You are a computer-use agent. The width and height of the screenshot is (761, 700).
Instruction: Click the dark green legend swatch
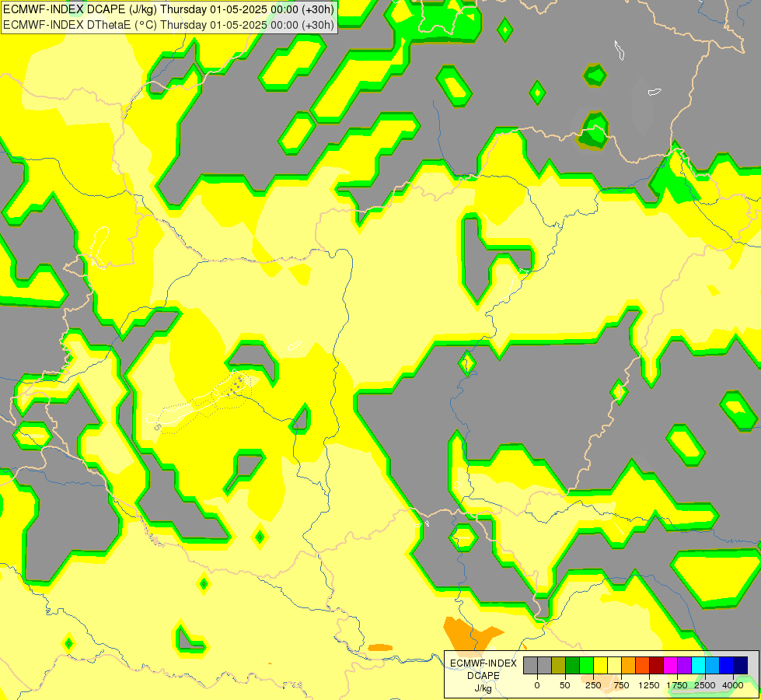[x=573, y=665]
